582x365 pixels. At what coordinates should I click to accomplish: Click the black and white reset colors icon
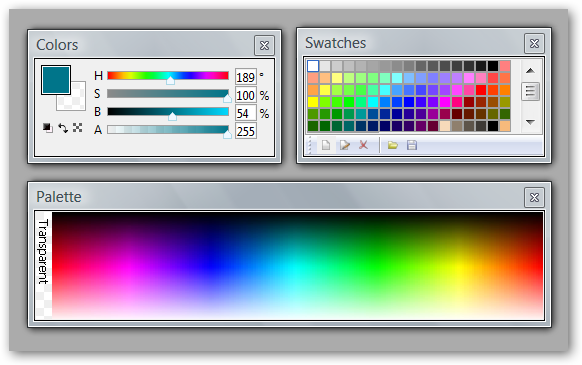(x=48, y=128)
